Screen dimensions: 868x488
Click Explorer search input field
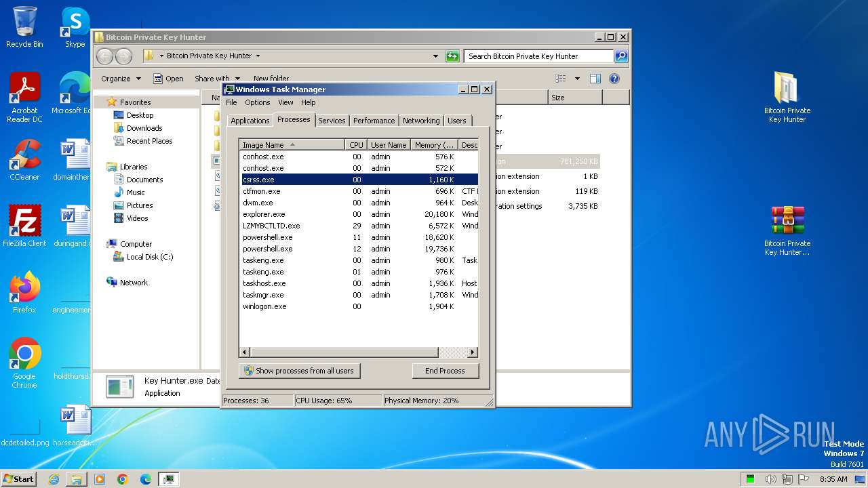coord(538,56)
